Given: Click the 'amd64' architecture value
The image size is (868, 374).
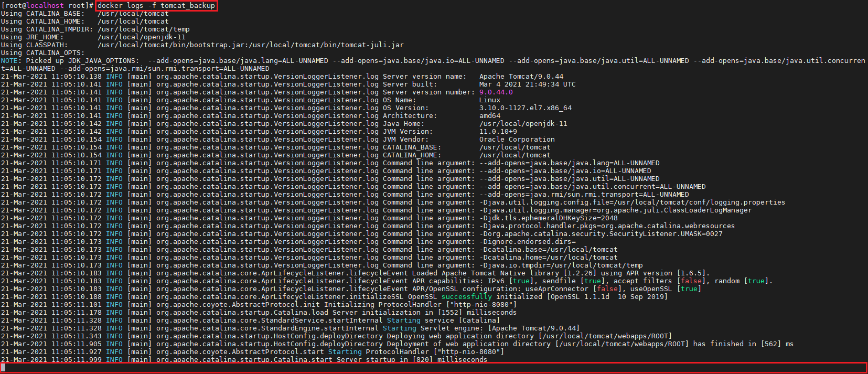Looking at the screenshot, I should 490,115.
